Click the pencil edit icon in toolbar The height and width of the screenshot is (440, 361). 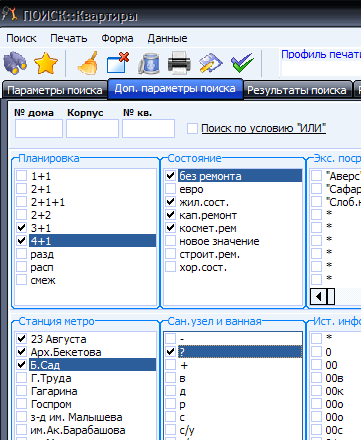(x=210, y=63)
